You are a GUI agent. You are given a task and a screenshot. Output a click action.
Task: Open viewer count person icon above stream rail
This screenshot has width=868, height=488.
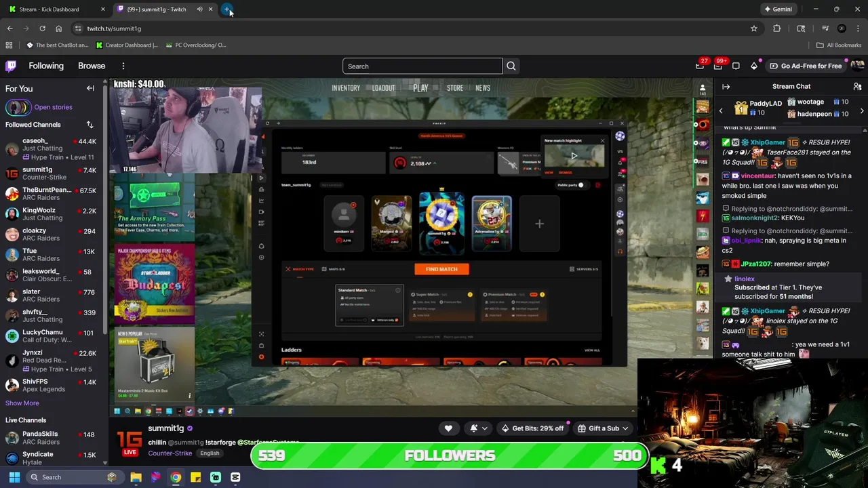coord(703,88)
